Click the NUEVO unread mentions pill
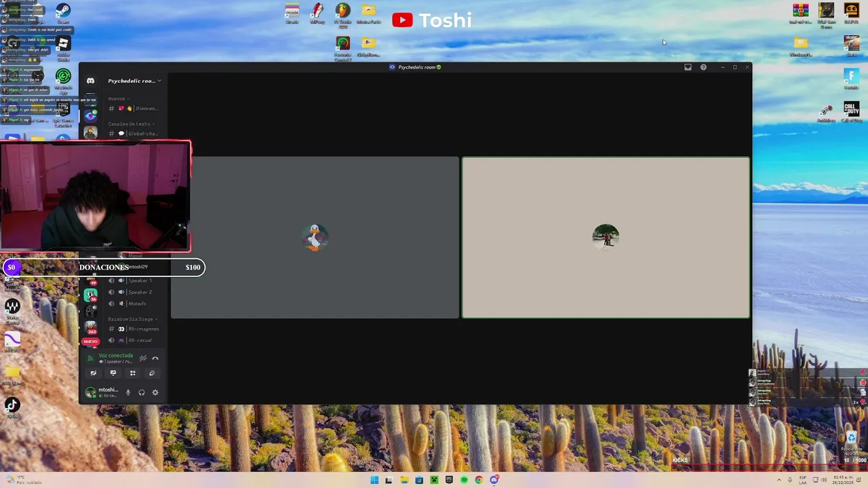Image resolution: width=868 pixels, height=488 pixels. tap(90, 342)
